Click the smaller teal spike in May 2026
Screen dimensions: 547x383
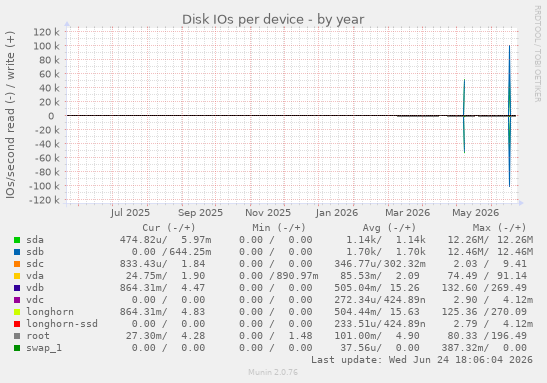click(464, 116)
